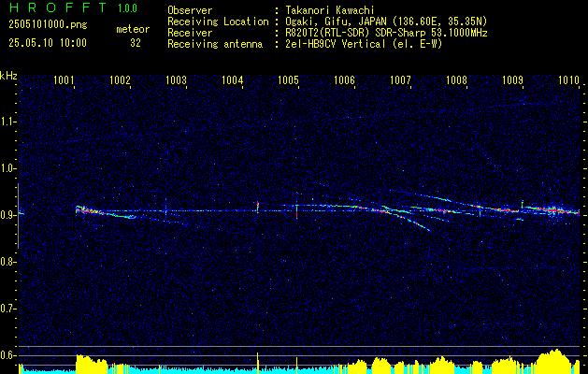Click the 1010 time axis marker

click(568, 79)
